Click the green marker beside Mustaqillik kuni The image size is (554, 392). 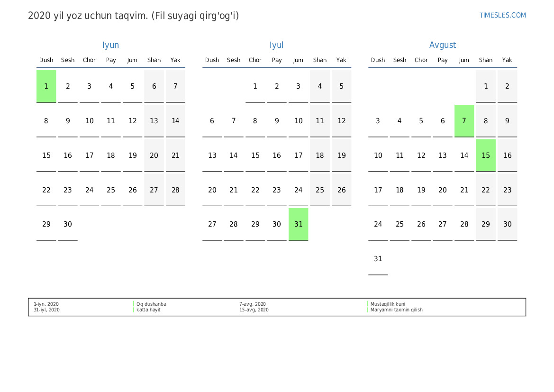[368, 304]
